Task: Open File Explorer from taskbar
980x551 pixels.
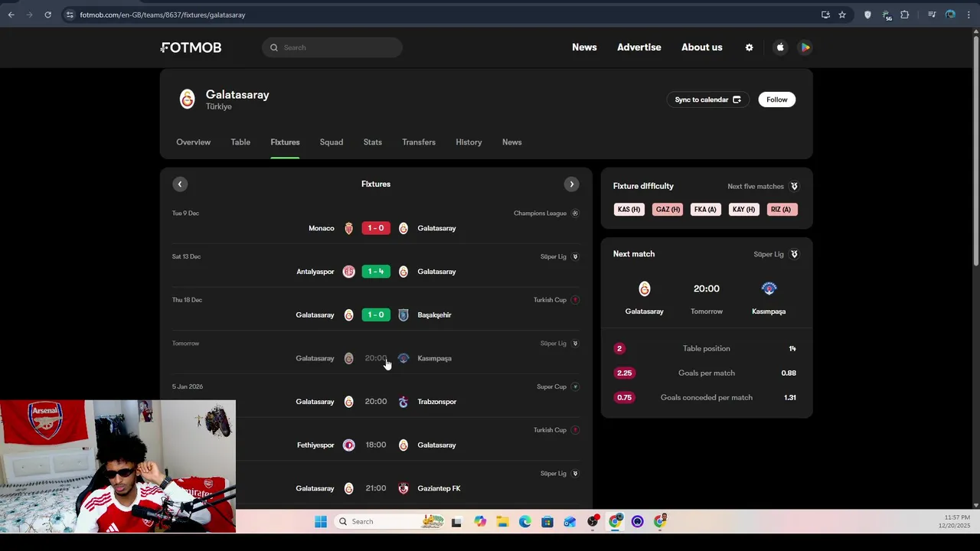Action: (x=502, y=522)
